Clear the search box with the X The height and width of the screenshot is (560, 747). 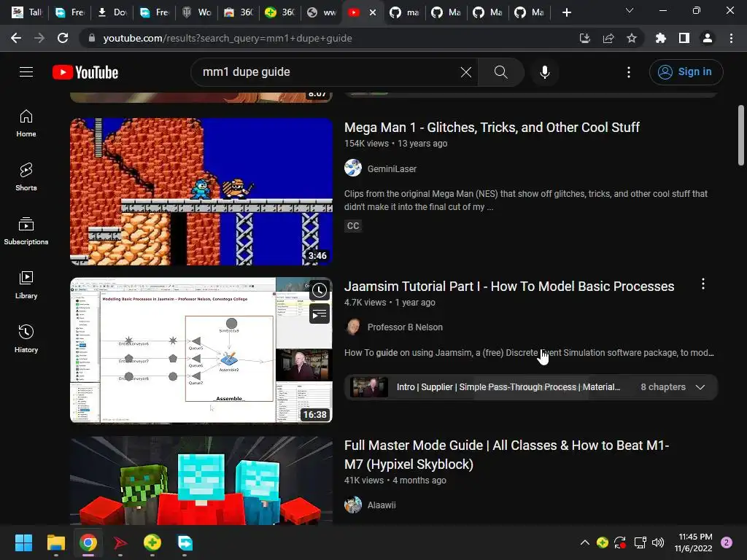tap(466, 72)
